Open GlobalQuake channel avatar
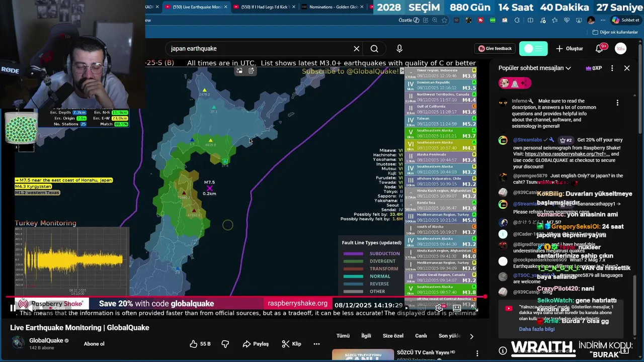This screenshot has height=362, width=644. [x=18, y=343]
